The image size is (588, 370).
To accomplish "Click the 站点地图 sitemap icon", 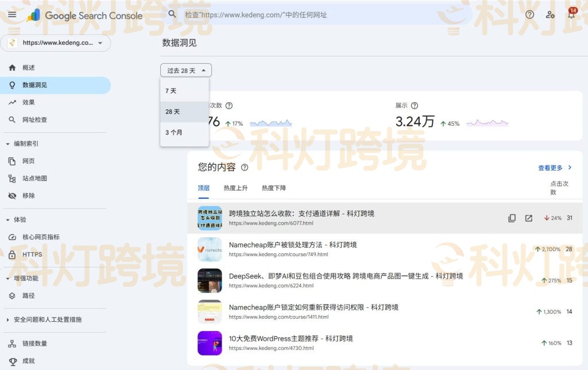I will 12,178.
